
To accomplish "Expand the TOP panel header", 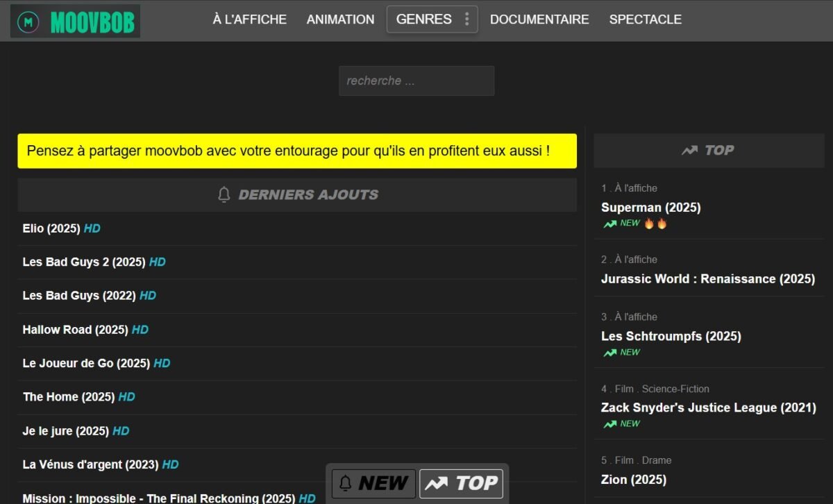I will 708,150.
